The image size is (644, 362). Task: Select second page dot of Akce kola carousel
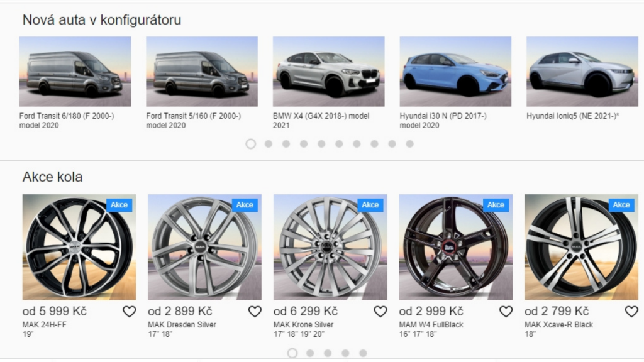[x=310, y=353]
